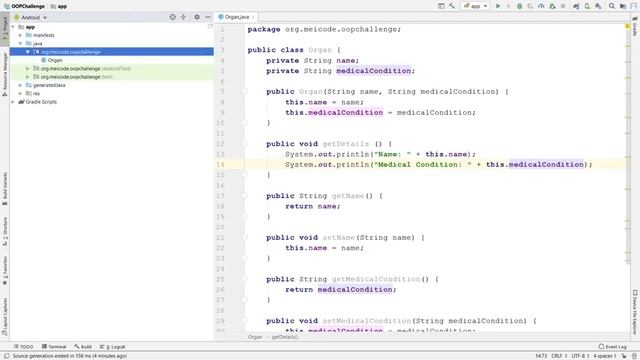The image size is (640, 360).
Task: Expand the manifests folder
Action: coord(20,35)
